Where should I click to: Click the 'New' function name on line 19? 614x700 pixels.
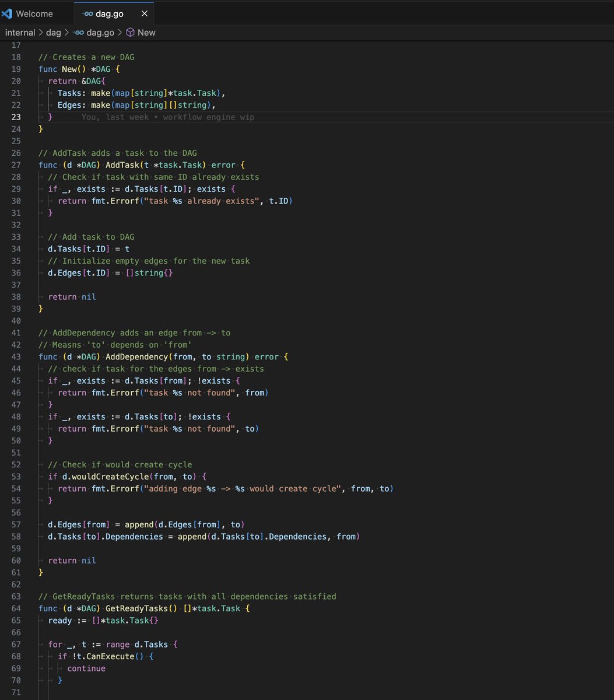[x=69, y=69]
